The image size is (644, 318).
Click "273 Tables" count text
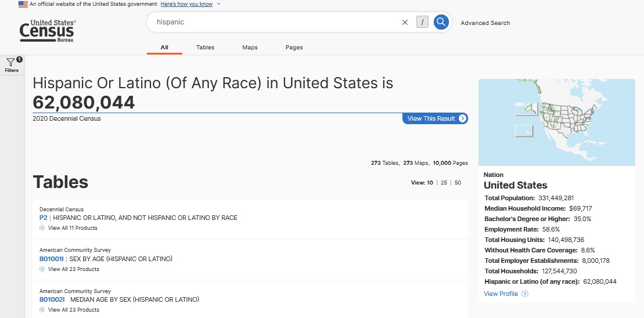(x=385, y=163)
